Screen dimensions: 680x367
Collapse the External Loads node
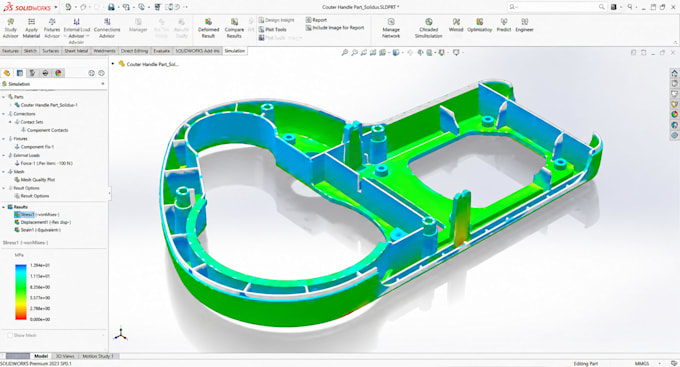4,155
